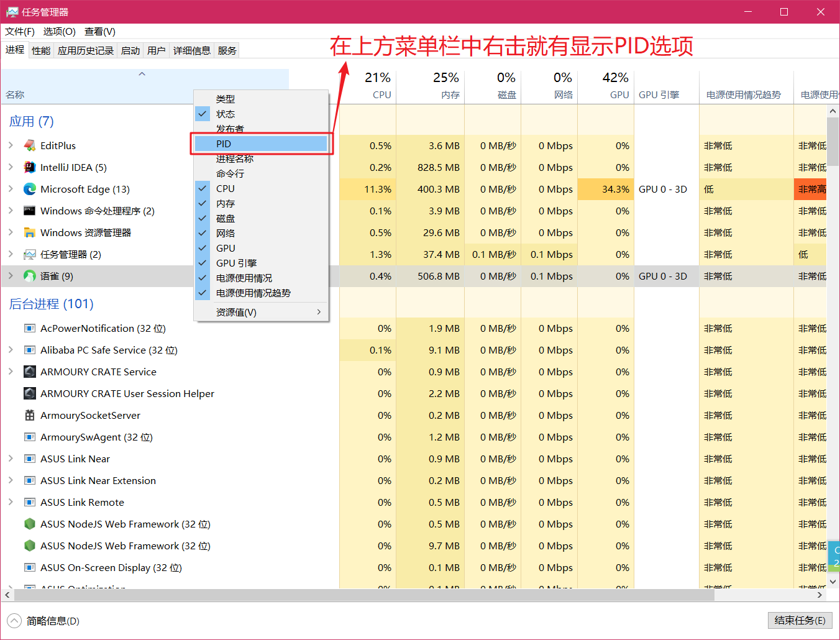Click the 简略信息 collapse arrow icon

tap(14, 621)
